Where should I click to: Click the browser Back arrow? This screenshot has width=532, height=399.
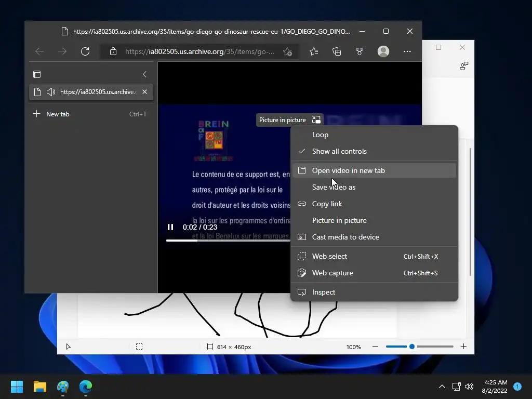[x=39, y=51]
